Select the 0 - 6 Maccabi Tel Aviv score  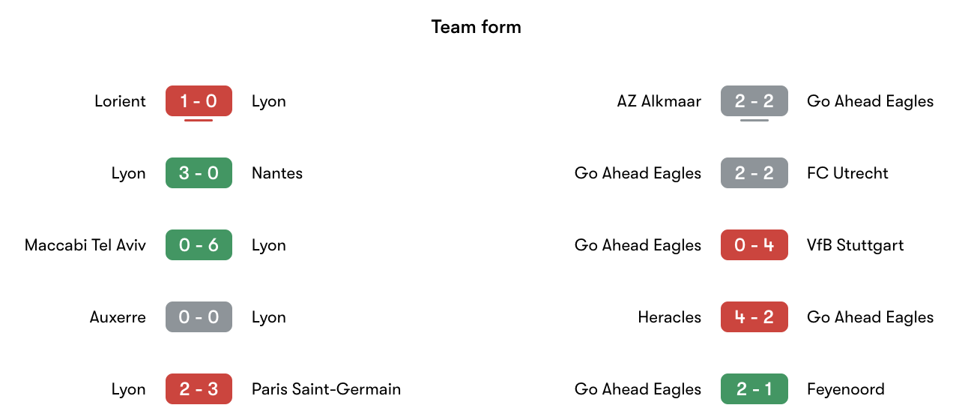[x=199, y=245]
